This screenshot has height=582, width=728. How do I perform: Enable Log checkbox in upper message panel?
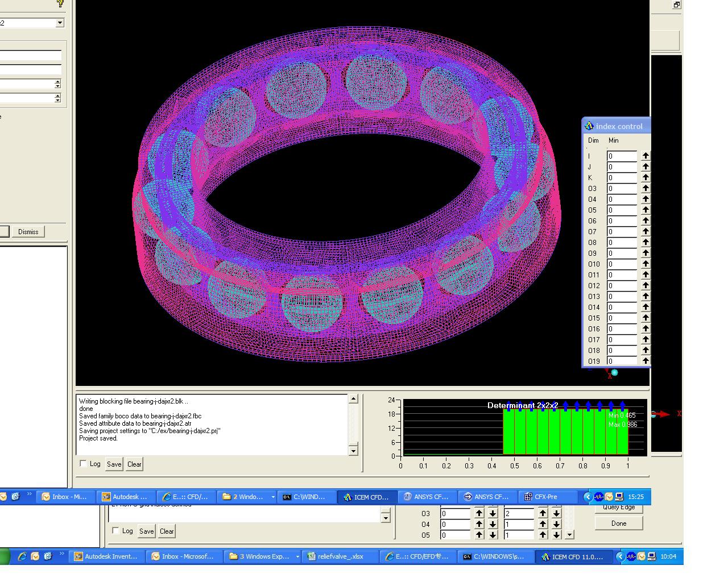[x=84, y=464]
